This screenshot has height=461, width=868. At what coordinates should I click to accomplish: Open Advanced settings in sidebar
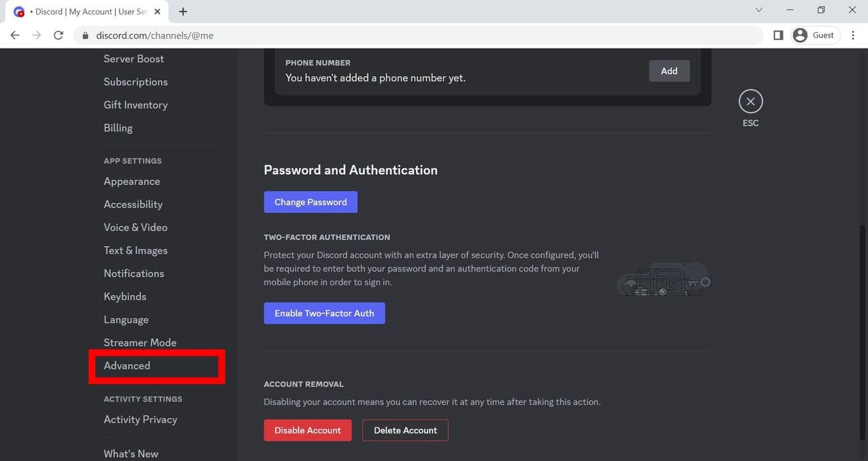[127, 365]
